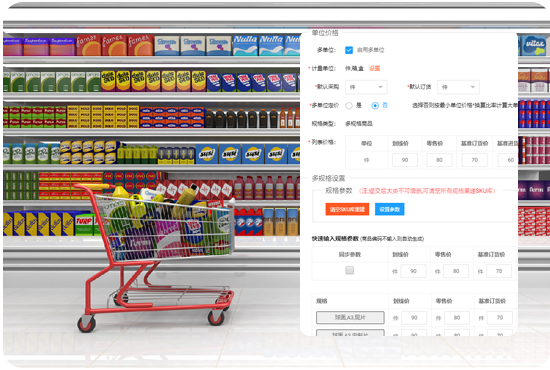Image resolution: width=550 pixels, height=370 pixels.
Task: Select the 否 radio for 多单位定价
Action: (x=375, y=106)
